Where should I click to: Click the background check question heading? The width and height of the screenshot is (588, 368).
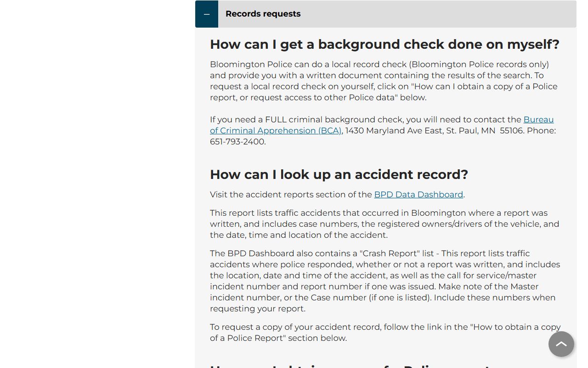click(x=384, y=45)
